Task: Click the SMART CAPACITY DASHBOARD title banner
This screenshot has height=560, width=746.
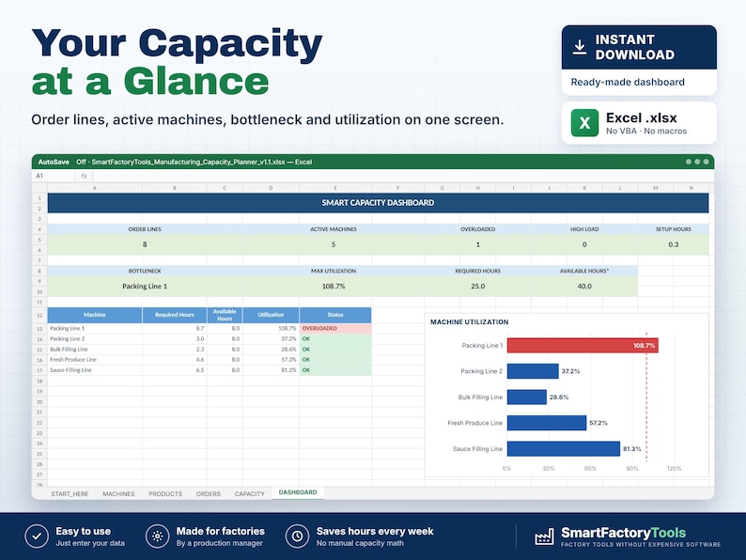Action: tap(378, 203)
